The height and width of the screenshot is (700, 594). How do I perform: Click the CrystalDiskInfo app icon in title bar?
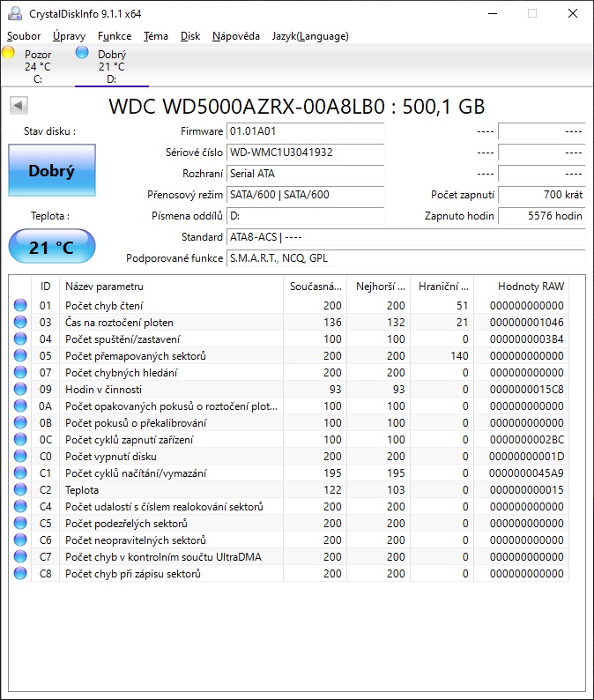pyautogui.click(x=15, y=13)
